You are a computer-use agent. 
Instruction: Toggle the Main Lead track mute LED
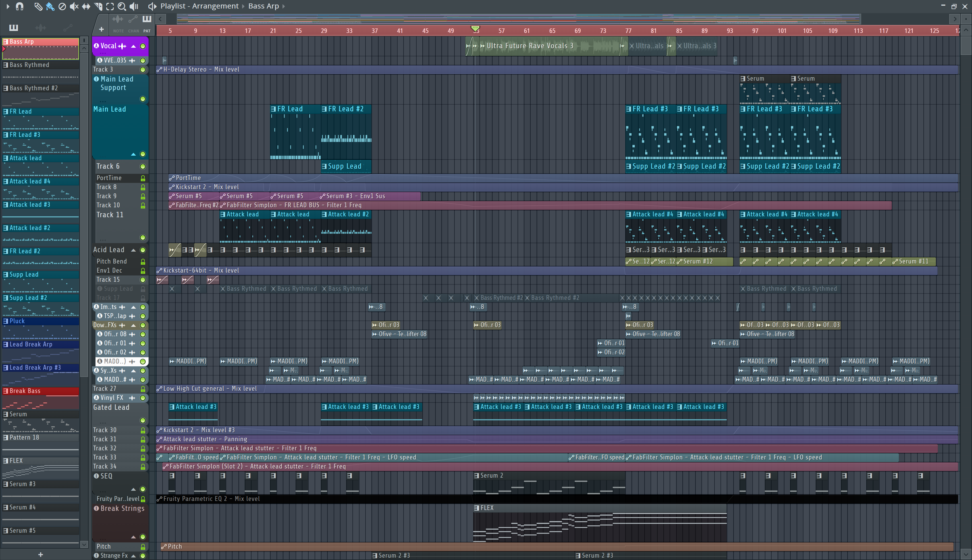[x=143, y=154]
